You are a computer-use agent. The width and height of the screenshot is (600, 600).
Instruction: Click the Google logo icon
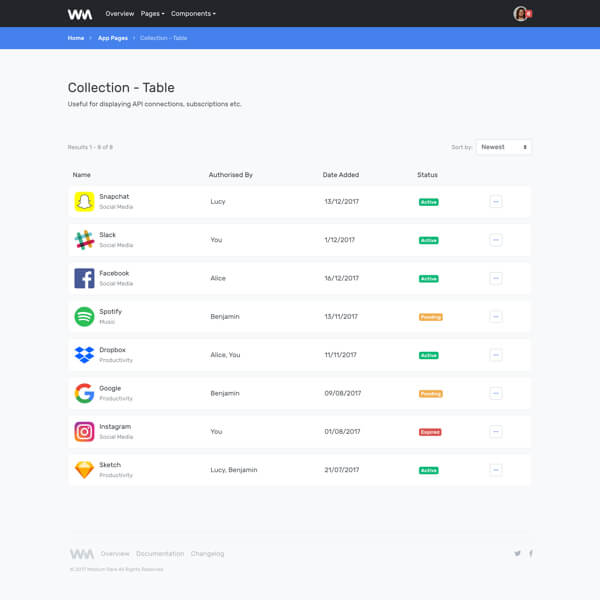[84, 393]
